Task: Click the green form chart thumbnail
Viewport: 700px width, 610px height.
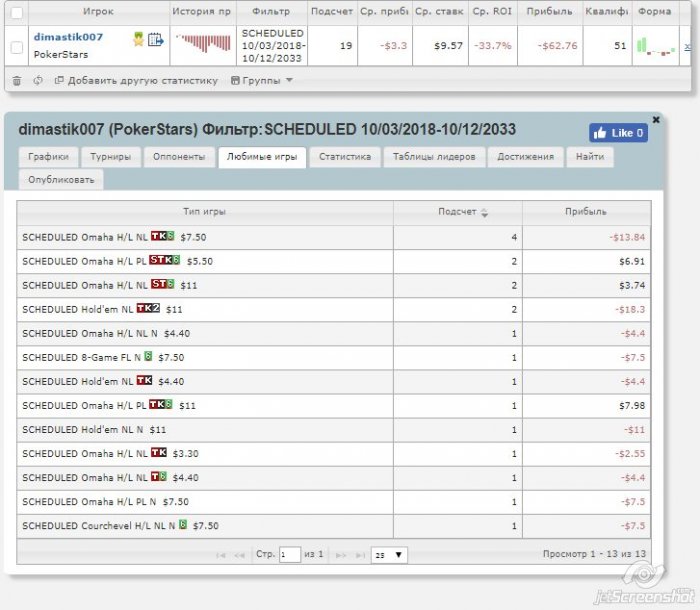Action: [656, 46]
